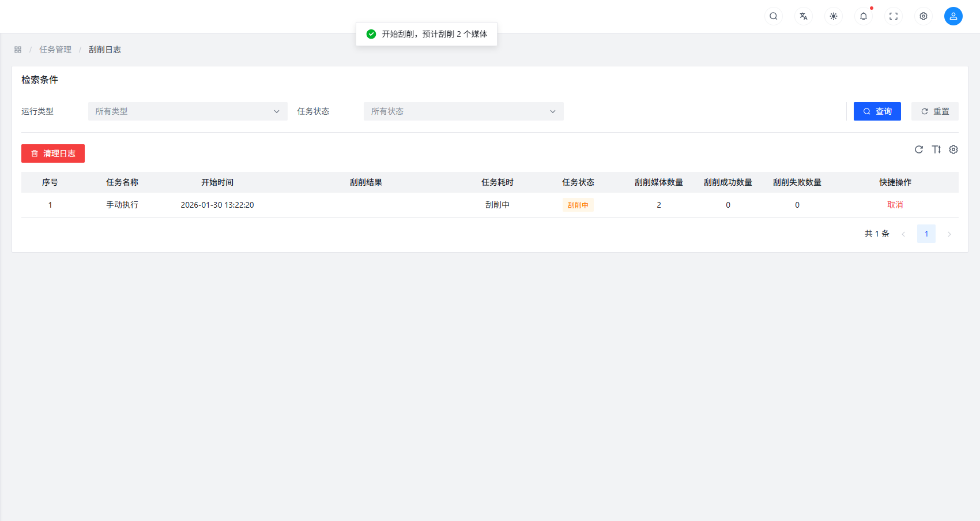The width and height of the screenshot is (980, 521).
Task: Click the 查询 search button
Action: coord(877,111)
